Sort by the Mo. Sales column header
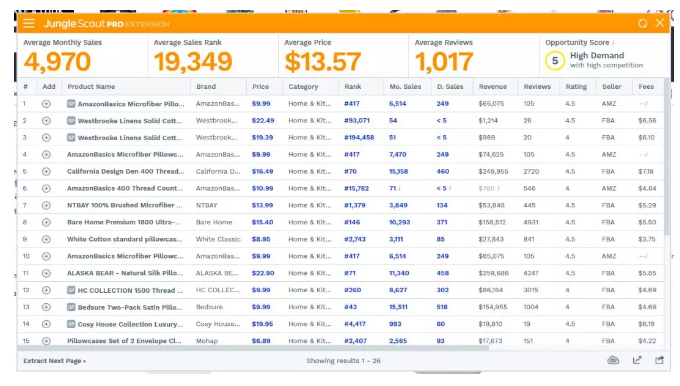The height and width of the screenshot is (386, 680). click(x=405, y=87)
